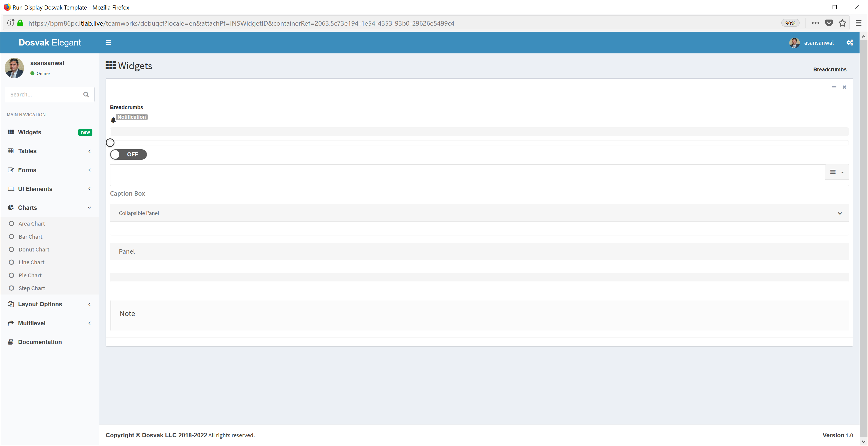Viewport: 868px width, 446px height.
Task: Click the Widgets grid icon in sidebar
Action: 11,132
